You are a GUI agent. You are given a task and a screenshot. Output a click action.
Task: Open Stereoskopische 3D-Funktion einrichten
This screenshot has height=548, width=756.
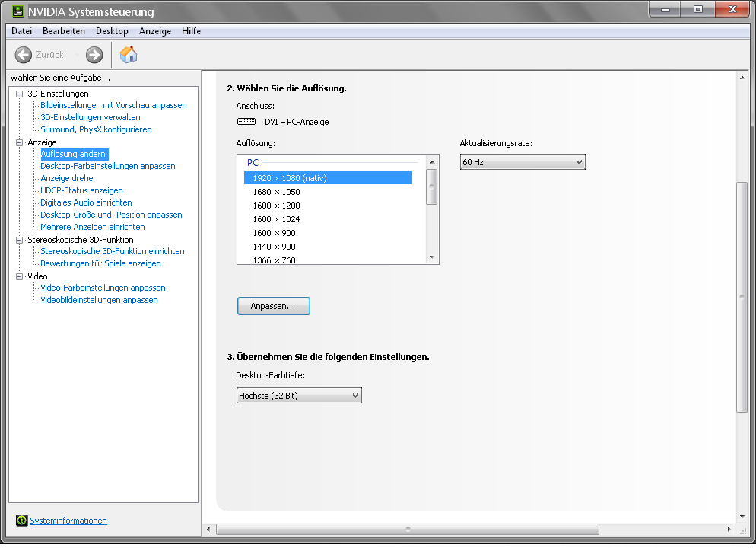[113, 251]
